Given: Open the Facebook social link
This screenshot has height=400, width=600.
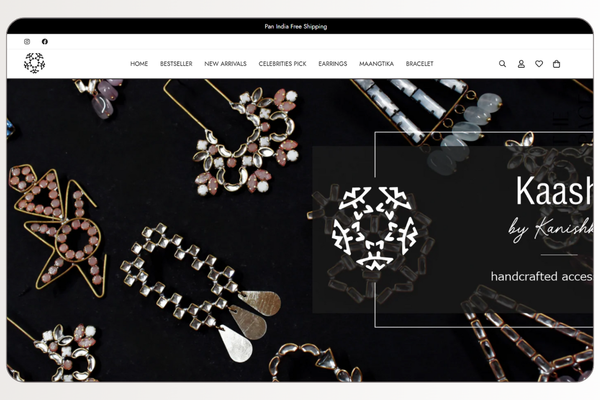Looking at the screenshot, I should click(44, 42).
